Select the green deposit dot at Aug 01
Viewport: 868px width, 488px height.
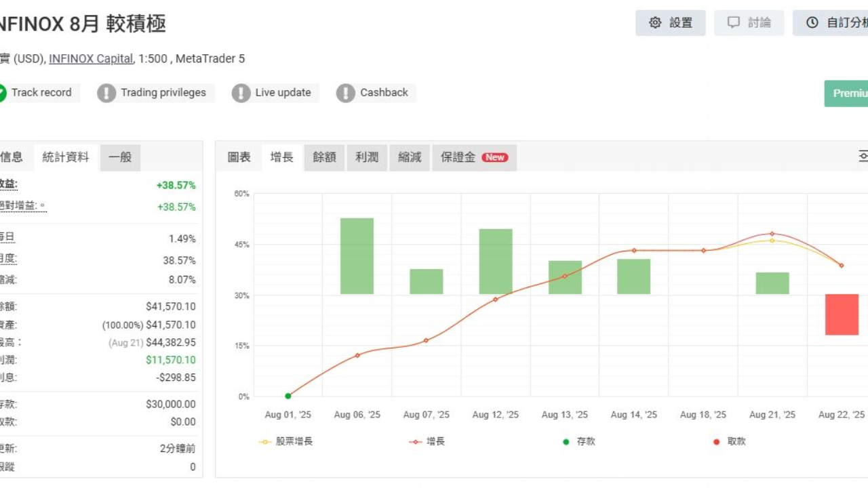tap(288, 396)
